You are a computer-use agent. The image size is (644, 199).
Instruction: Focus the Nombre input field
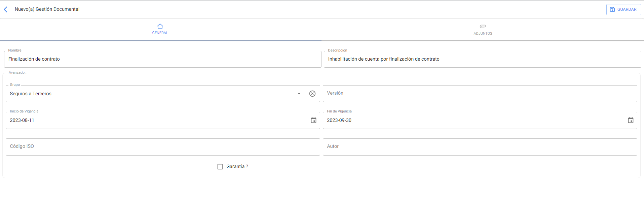[x=162, y=59]
